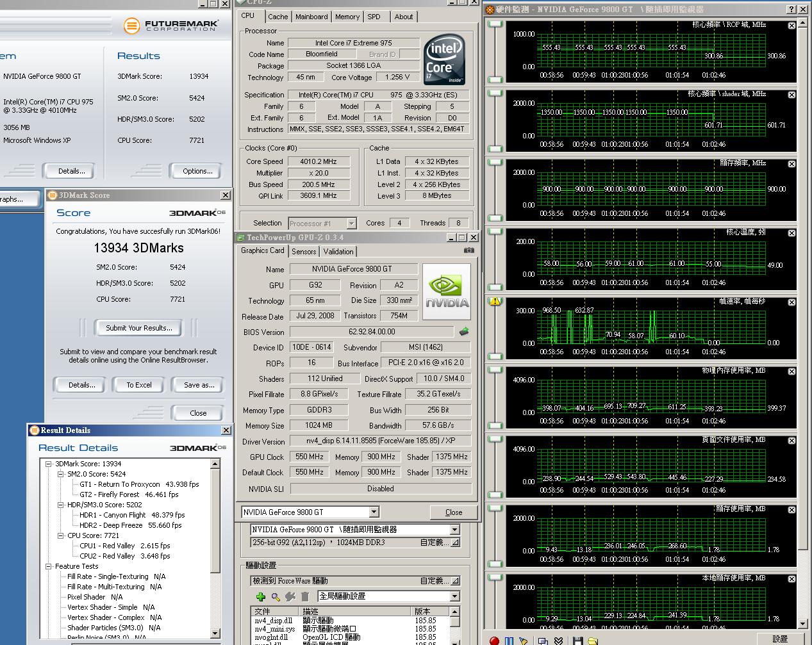Collapse the SM2.0 Score tree node
The image size is (812, 645).
point(61,474)
